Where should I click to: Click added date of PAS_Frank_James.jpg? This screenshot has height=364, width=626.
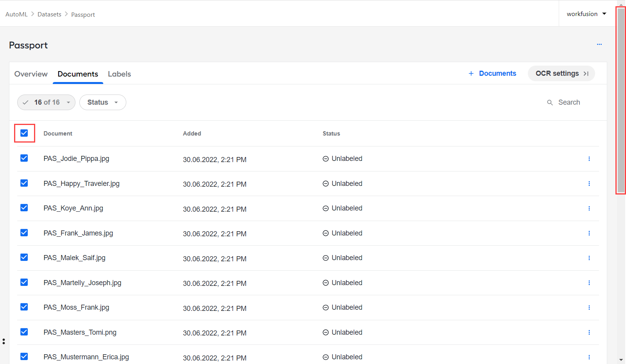(x=215, y=234)
